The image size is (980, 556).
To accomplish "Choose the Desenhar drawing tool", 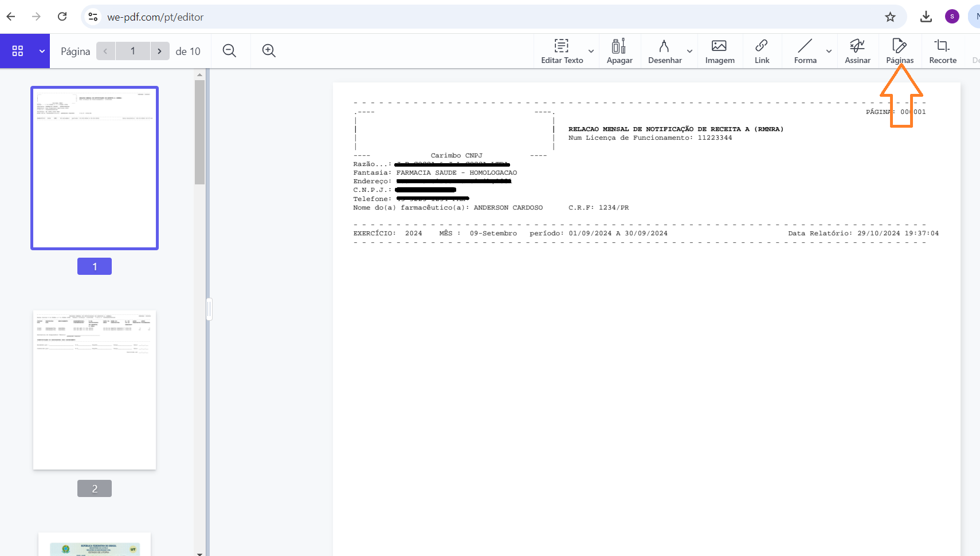I will (664, 51).
